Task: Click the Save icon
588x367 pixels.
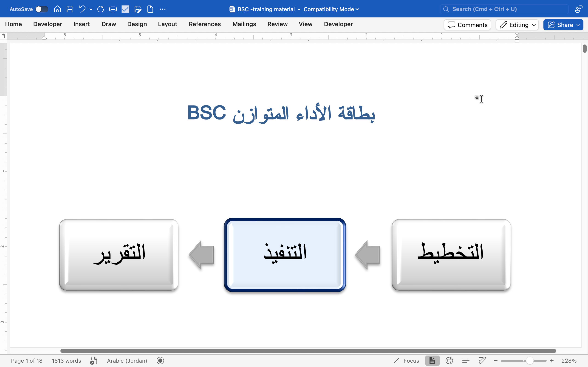Action: [70, 9]
